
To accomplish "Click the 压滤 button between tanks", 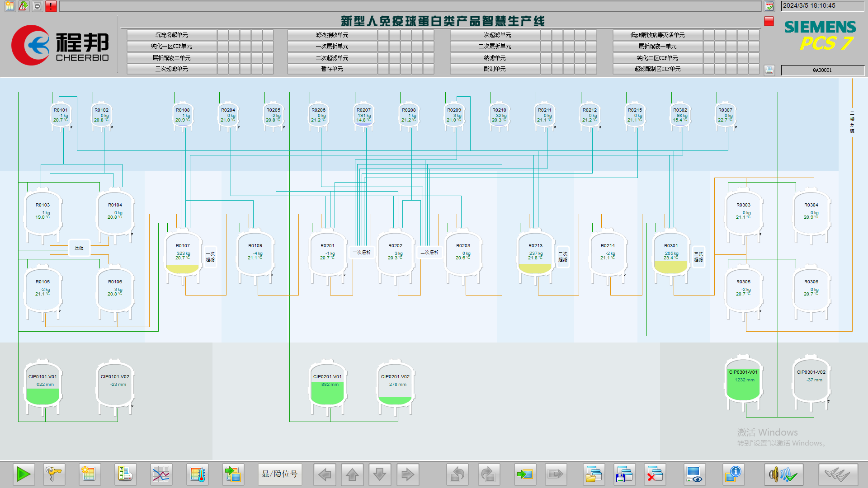I will pos(79,248).
